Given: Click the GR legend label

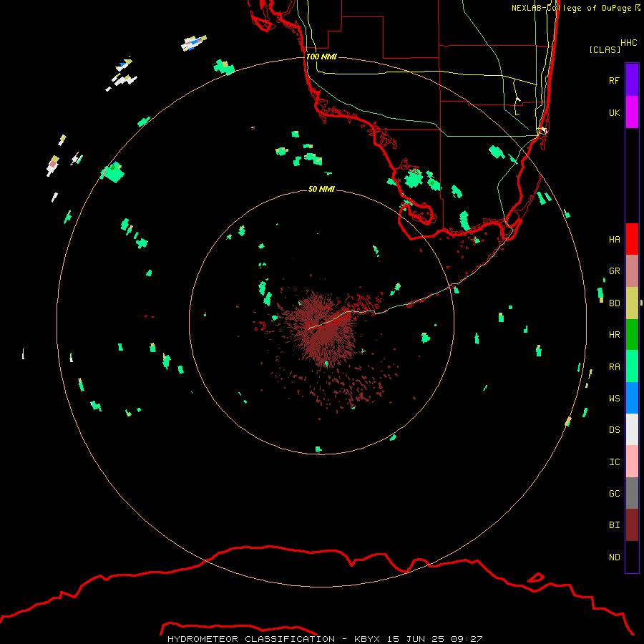Looking at the screenshot, I should pos(614,271).
